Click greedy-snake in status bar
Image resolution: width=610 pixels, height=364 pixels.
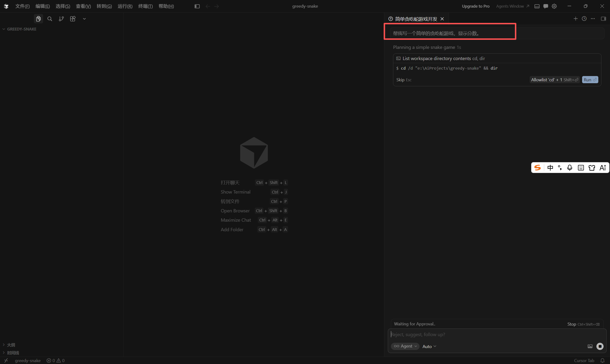coord(28,360)
